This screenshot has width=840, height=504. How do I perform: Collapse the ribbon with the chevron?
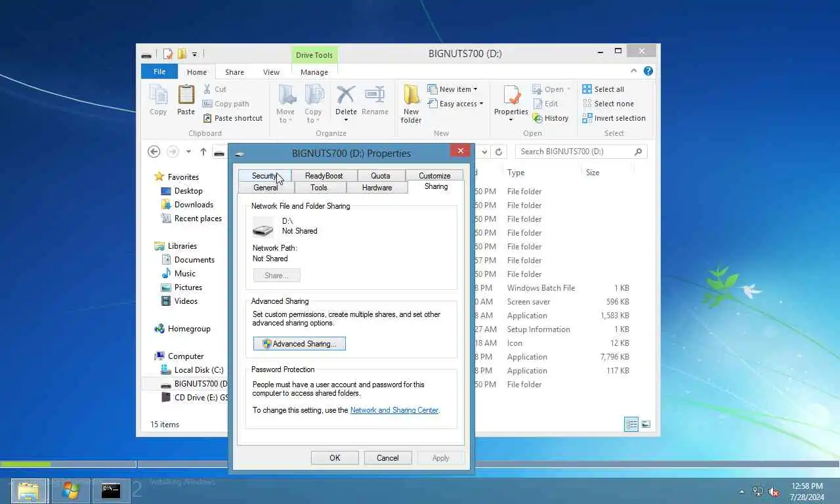[633, 71]
